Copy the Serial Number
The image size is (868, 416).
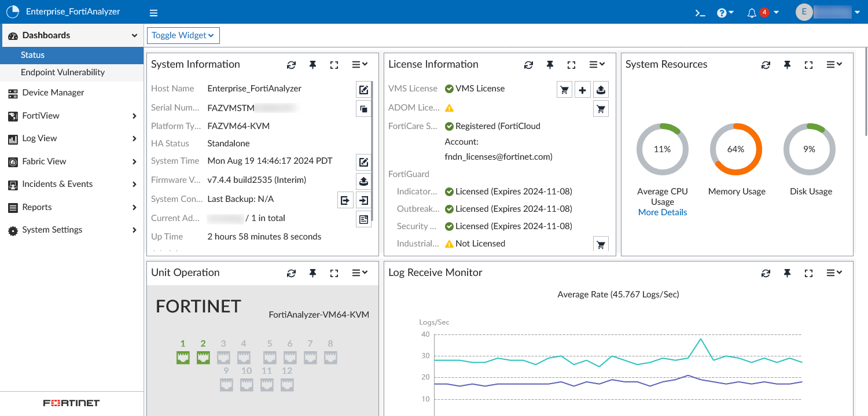363,108
